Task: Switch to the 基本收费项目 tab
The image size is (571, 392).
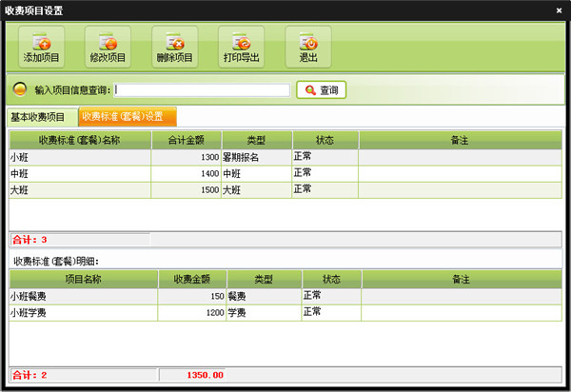Action: (38, 118)
